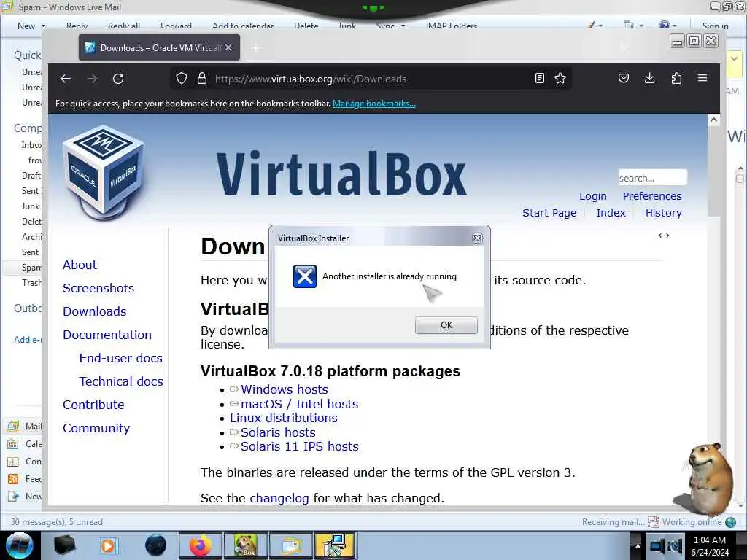Click the media player taskbar icon
Viewport: 747px width, 560px height.
pyautogui.click(x=109, y=545)
